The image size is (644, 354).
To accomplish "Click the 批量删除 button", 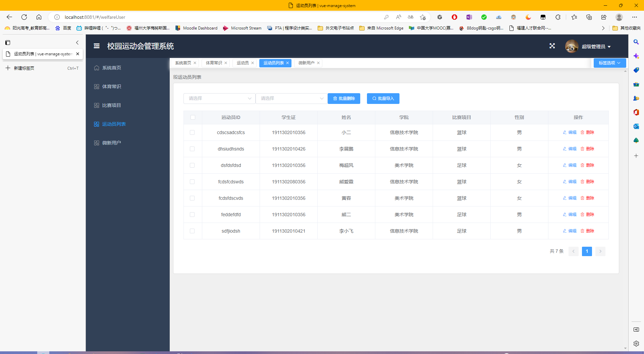I will tap(344, 99).
